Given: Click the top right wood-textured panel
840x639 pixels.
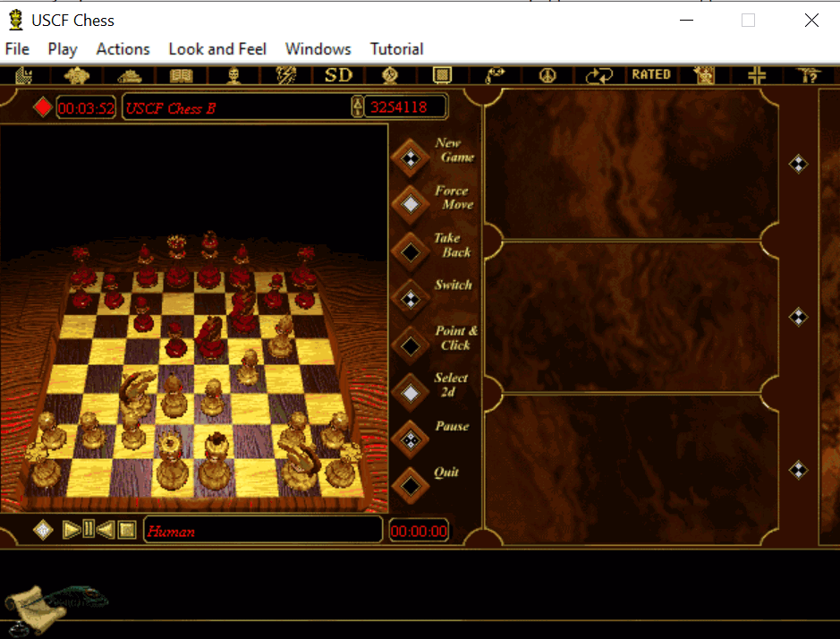Looking at the screenshot, I should (631, 164).
